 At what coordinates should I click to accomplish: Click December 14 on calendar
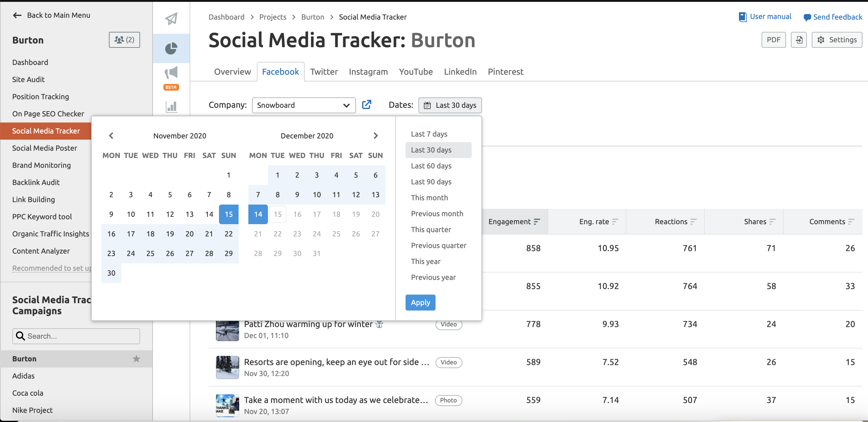[x=258, y=214]
